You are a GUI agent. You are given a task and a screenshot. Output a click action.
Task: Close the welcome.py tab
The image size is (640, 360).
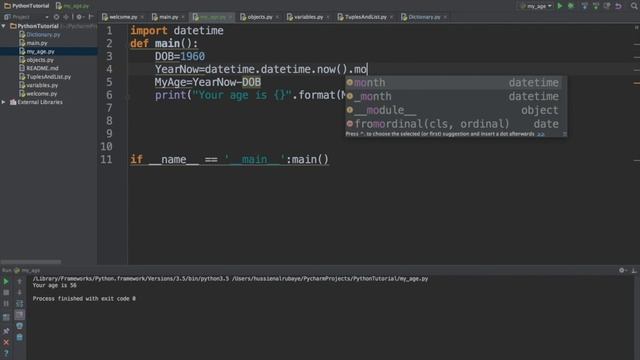tap(142, 17)
